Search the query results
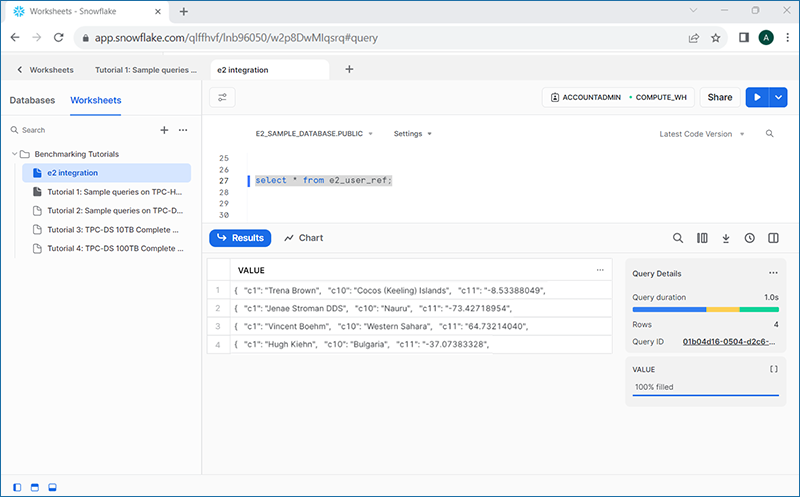This screenshot has height=497, width=800. (678, 238)
